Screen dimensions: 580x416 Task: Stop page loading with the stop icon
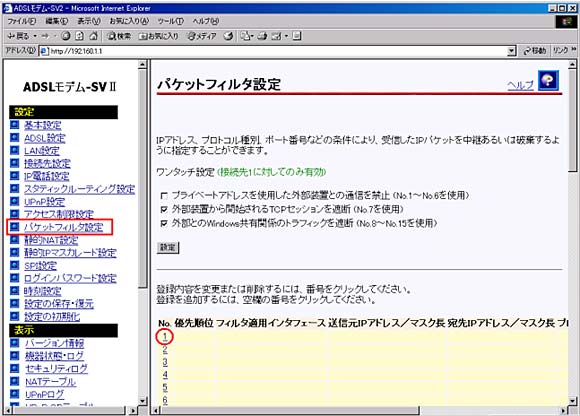66,36
